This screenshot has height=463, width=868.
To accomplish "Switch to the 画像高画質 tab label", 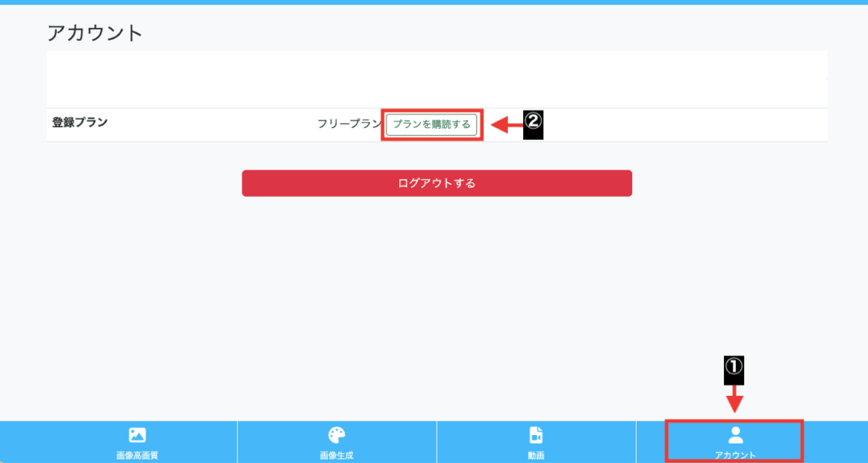I will coord(137,456).
